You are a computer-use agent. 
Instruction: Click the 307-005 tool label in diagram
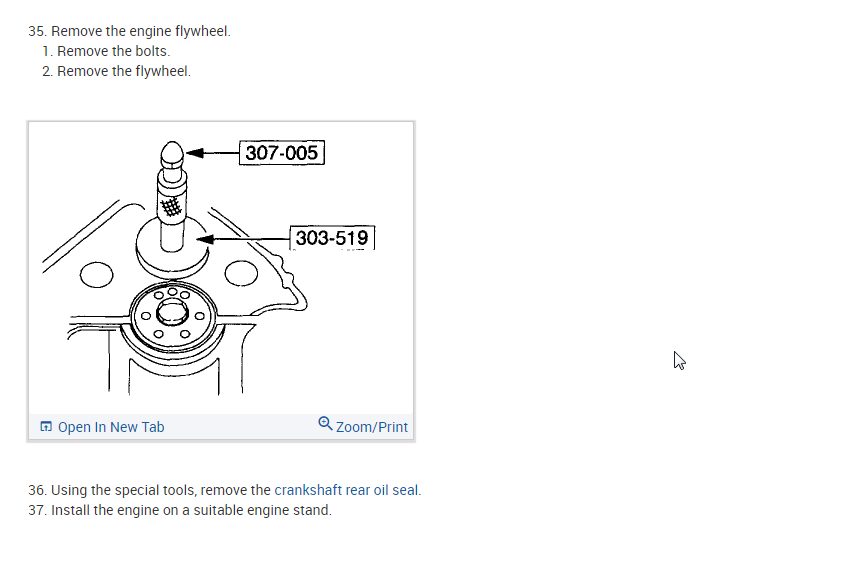282,153
